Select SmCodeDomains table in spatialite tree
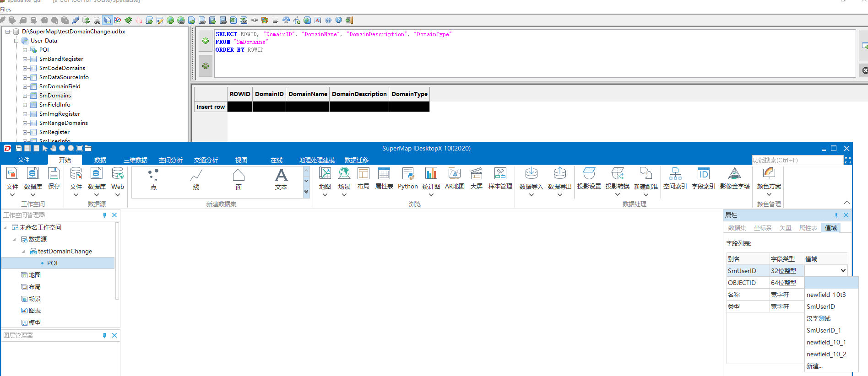Image resolution: width=868 pixels, height=376 pixels. (x=62, y=68)
